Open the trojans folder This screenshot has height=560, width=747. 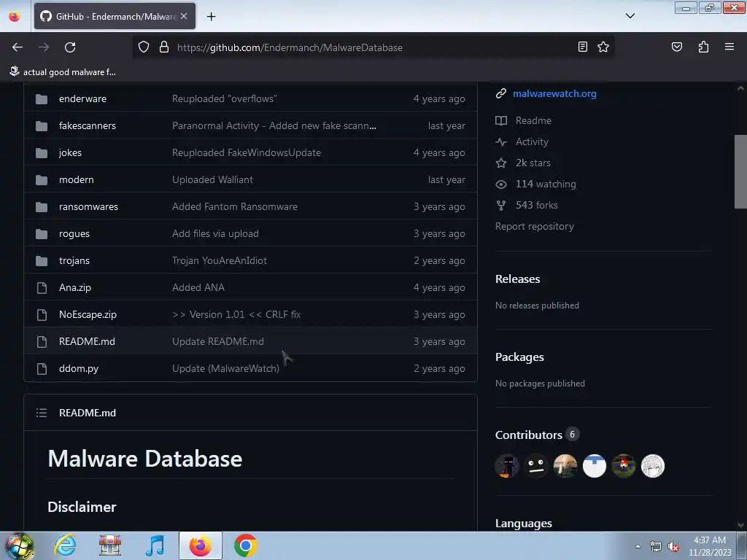tap(74, 260)
